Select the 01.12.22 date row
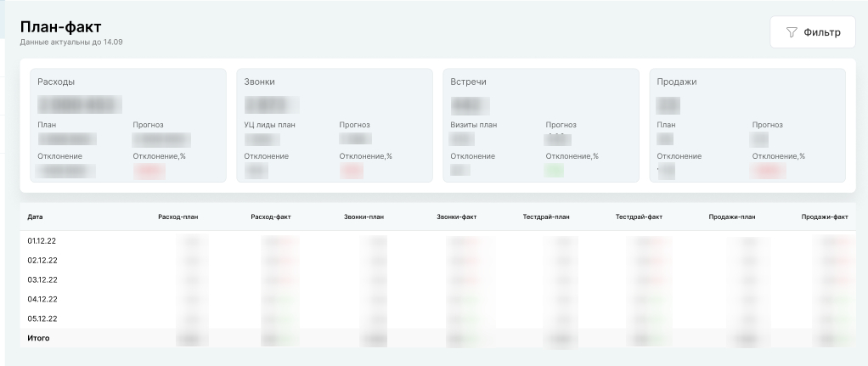868x366 pixels. pos(438,241)
